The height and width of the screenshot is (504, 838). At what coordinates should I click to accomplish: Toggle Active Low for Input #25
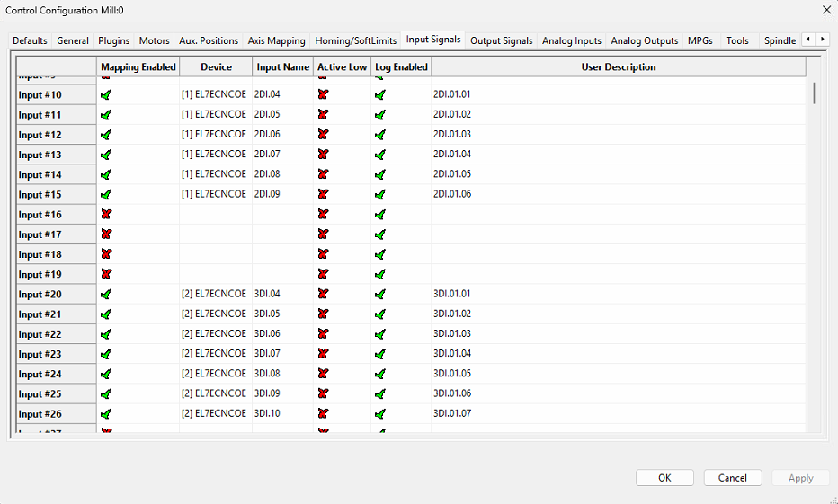(x=323, y=393)
